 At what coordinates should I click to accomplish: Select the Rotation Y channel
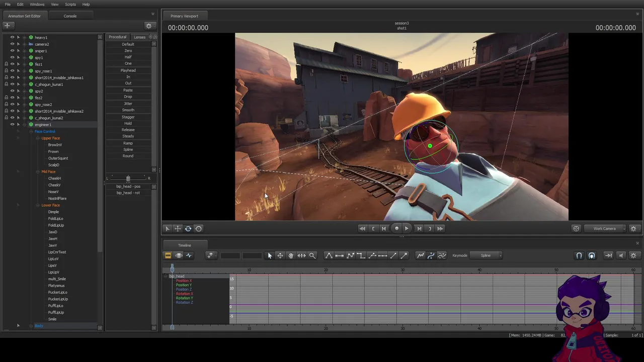point(184,298)
